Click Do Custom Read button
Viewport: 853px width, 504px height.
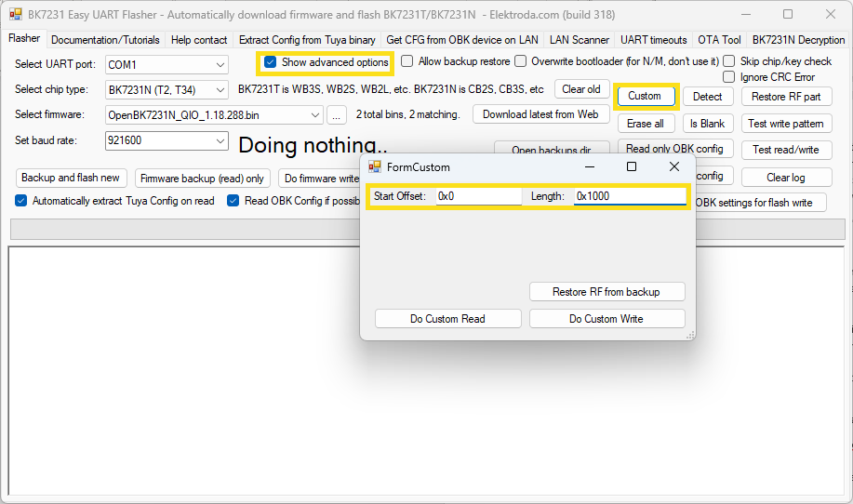tap(447, 319)
